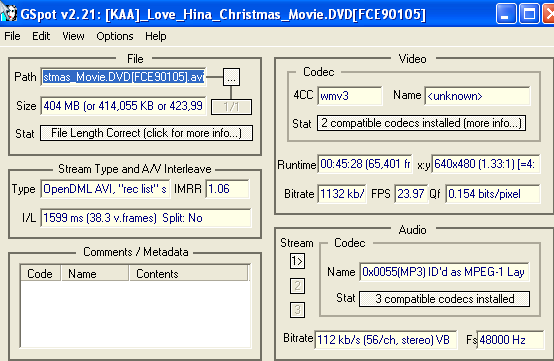Open the File menu
This screenshot has height=361, width=554.
coord(12,36)
